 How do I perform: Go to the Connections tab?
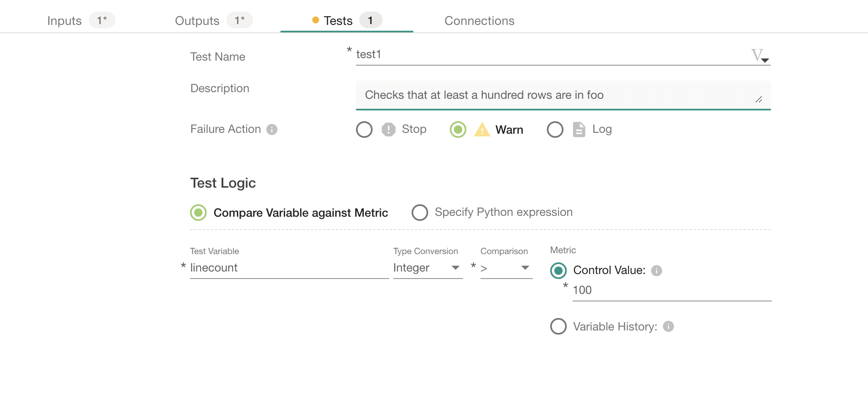(x=479, y=21)
